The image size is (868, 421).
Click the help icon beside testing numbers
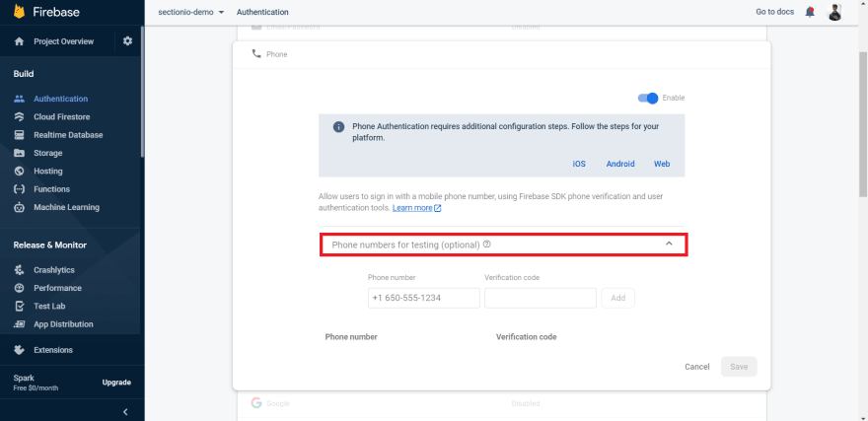[x=487, y=244]
